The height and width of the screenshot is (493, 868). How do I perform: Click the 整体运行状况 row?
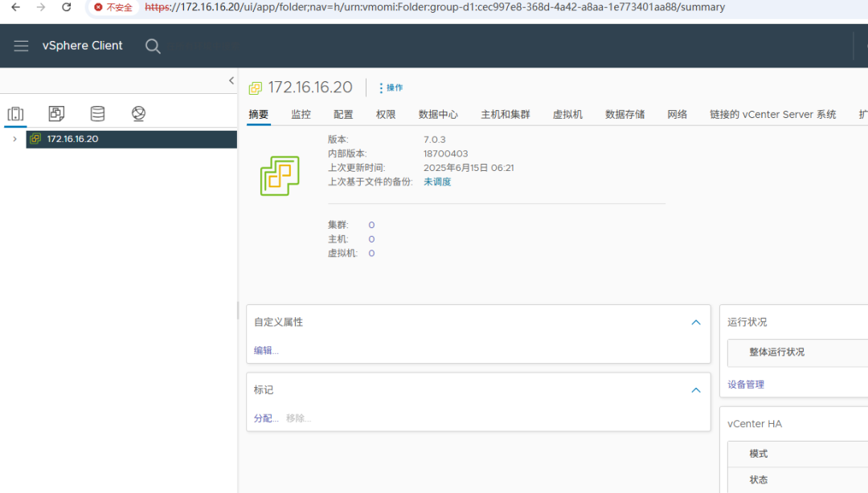[798, 352]
